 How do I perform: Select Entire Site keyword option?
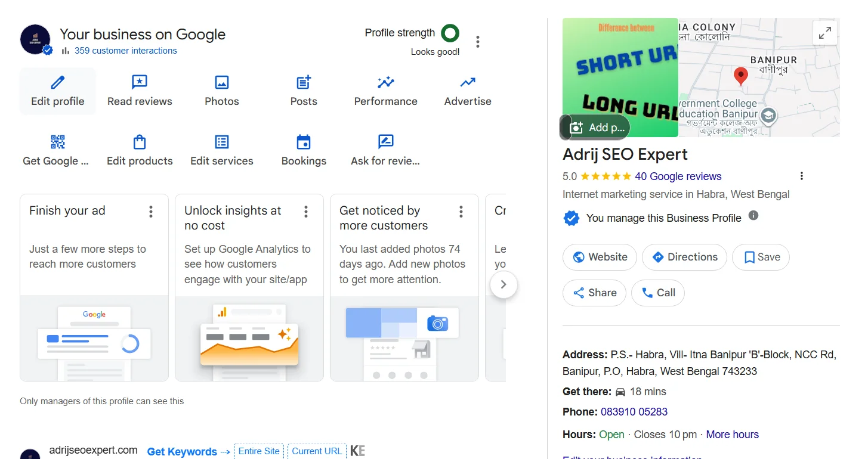click(259, 451)
